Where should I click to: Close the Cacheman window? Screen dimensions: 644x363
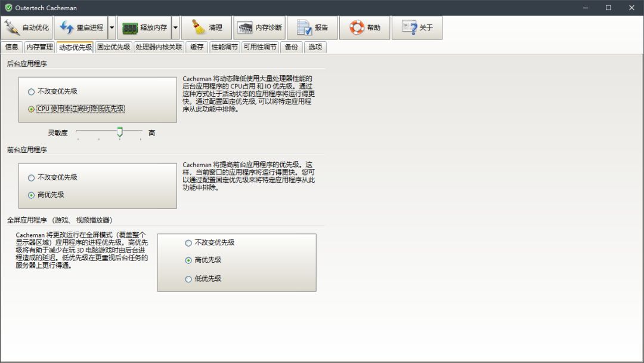click(x=631, y=7)
